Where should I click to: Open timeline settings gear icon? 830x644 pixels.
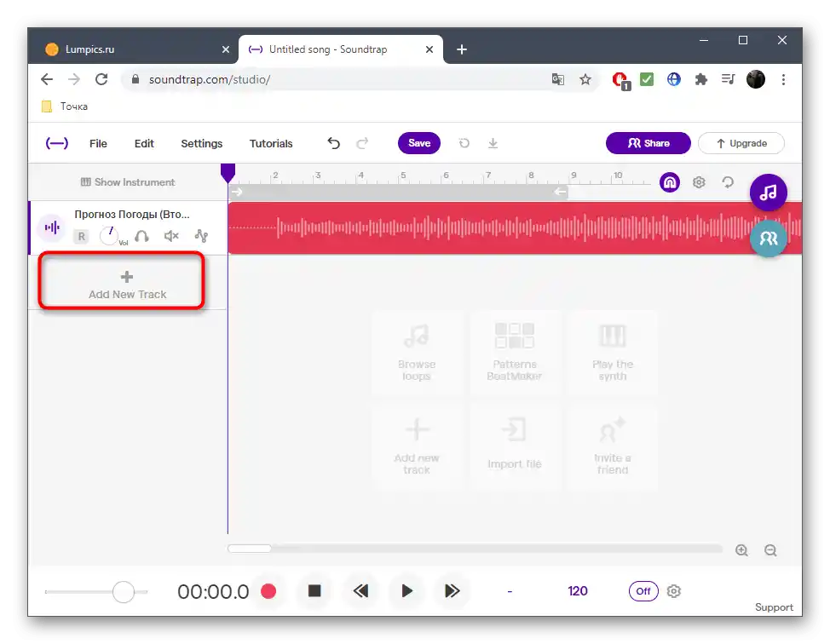point(699,182)
